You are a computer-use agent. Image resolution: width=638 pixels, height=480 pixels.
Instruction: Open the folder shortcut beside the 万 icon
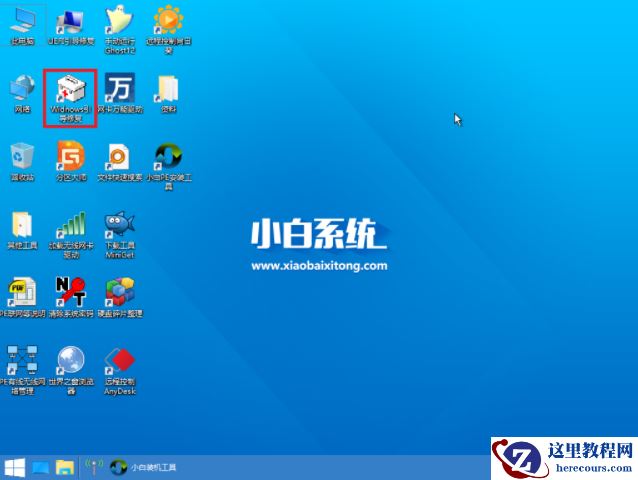tap(168, 94)
